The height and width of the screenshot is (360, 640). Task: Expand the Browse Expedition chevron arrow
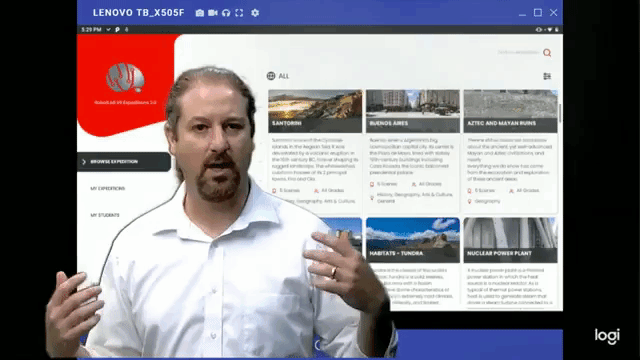[84, 162]
